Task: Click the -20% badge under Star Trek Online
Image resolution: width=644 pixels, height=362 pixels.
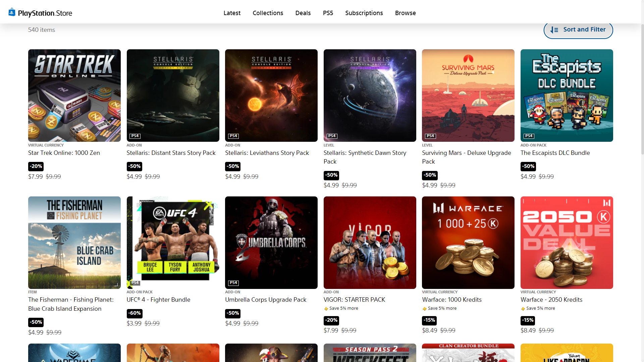Action: click(x=36, y=166)
